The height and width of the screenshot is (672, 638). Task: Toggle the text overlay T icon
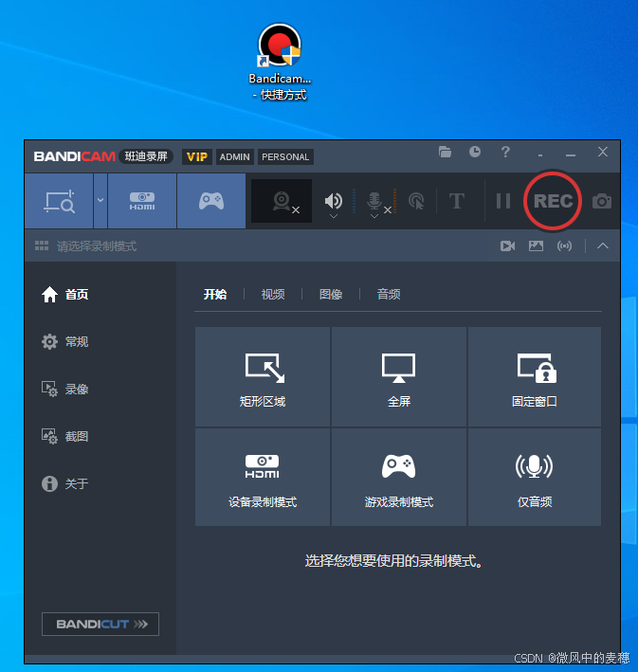[457, 201]
